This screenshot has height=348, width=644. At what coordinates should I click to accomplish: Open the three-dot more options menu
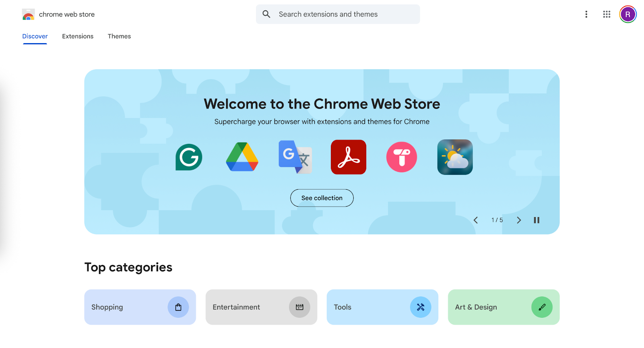(586, 14)
